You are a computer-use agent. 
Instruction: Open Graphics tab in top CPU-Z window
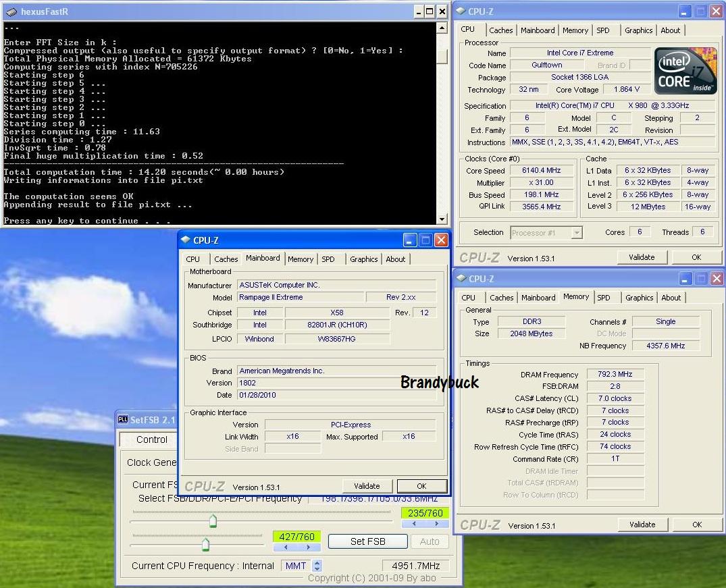pos(638,30)
